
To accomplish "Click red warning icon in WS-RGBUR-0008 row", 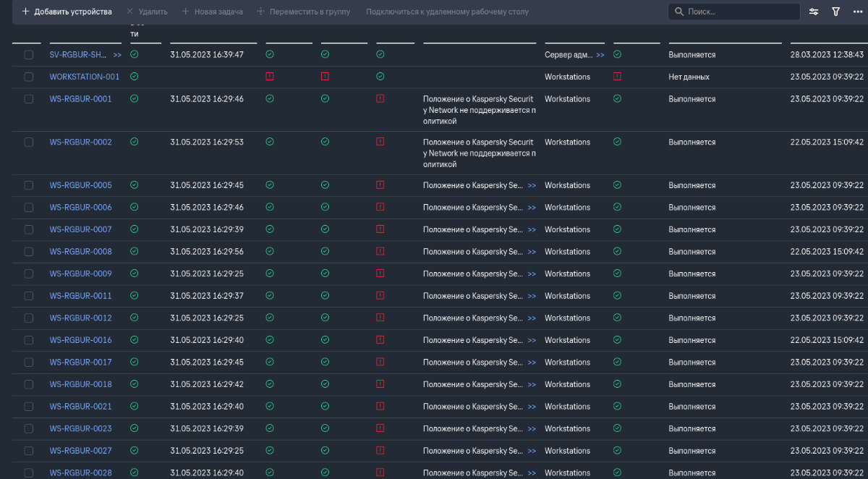I will click(x=380, y=252).
